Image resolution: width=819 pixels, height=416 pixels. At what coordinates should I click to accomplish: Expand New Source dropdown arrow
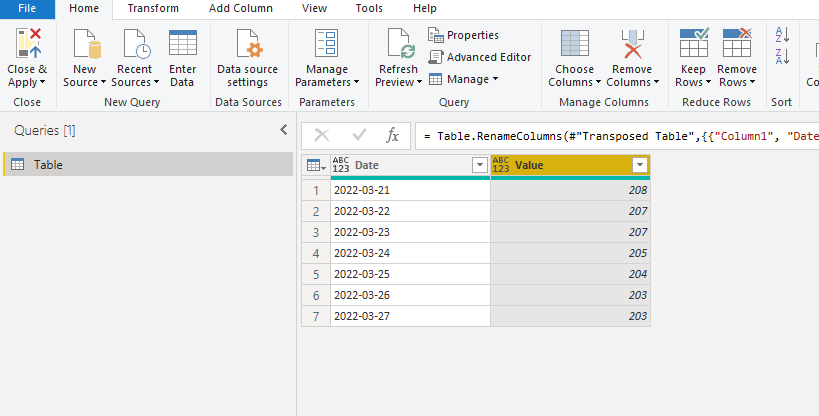point(103,83)
